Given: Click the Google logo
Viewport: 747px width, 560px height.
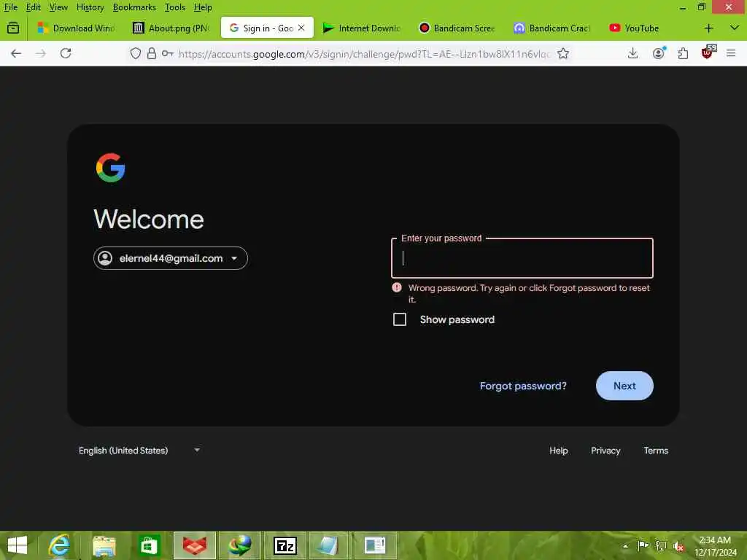Looking at the screenshot, I should point(111,168).
